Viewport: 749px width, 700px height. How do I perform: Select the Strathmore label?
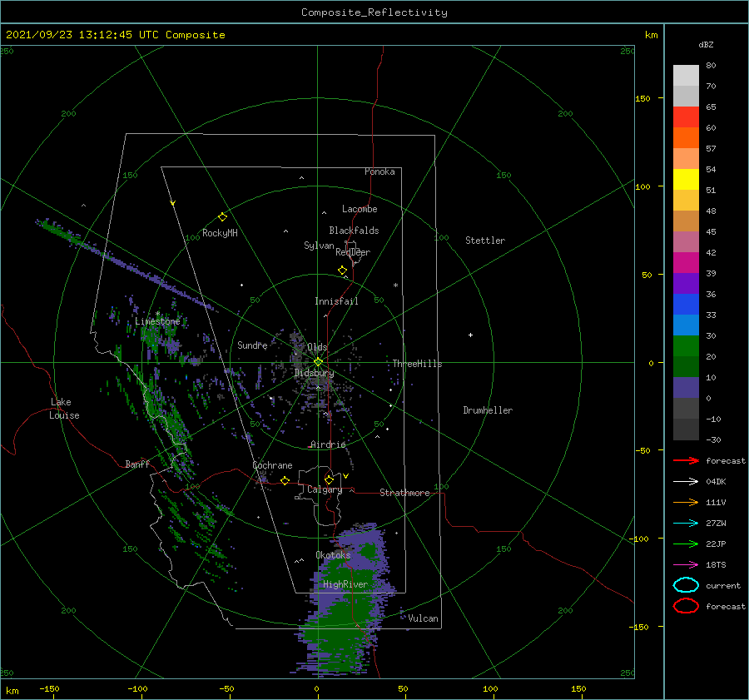click(x=404, y=493)
